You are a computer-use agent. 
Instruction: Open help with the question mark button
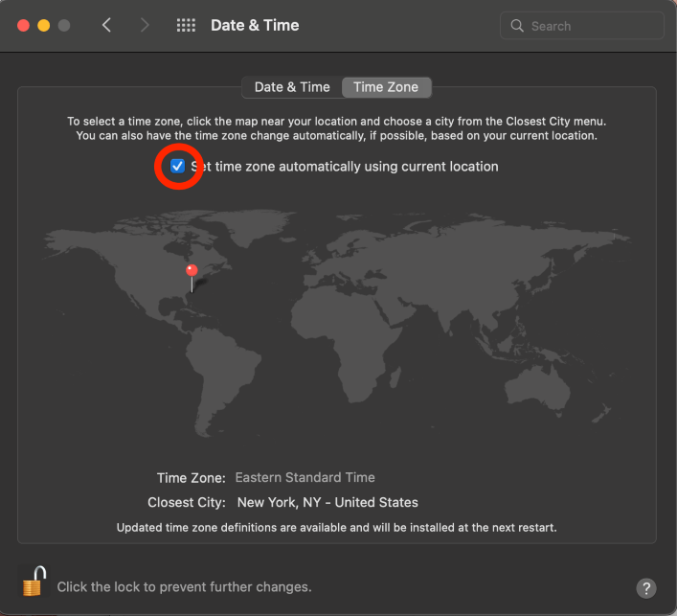coord(646,588)
